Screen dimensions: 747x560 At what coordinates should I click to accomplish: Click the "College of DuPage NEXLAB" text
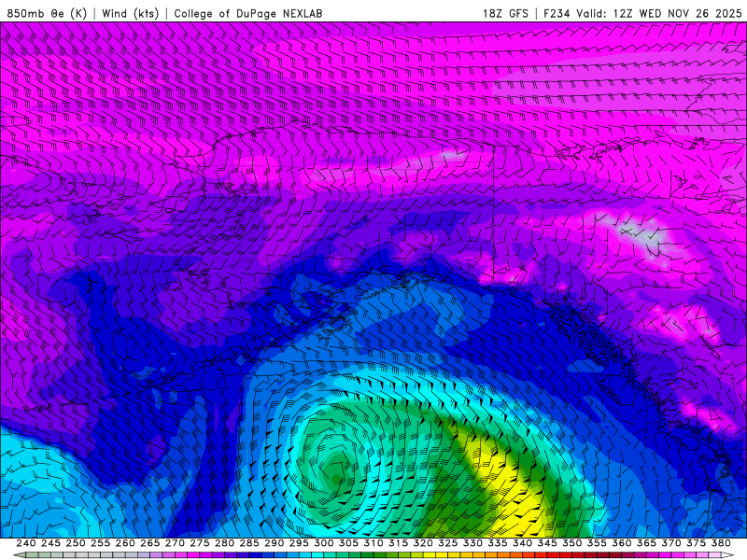click(x=248, y=13)
